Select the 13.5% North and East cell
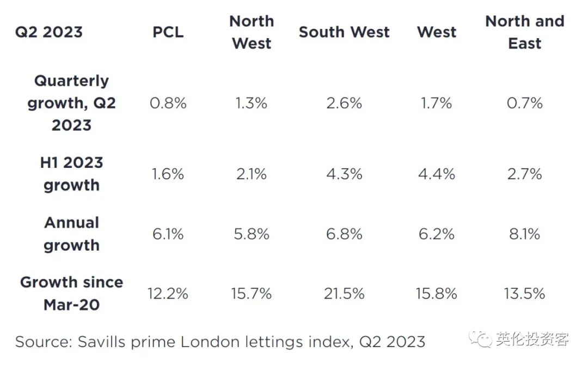Image resolution: width=588 pixels, height=365 pixels. (524, 294)
